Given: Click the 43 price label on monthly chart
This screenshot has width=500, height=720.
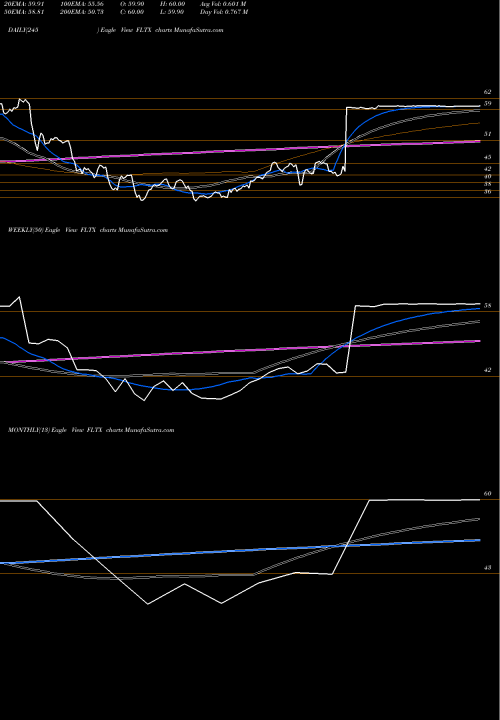Looking at the screenshot, I should point(488,568).
